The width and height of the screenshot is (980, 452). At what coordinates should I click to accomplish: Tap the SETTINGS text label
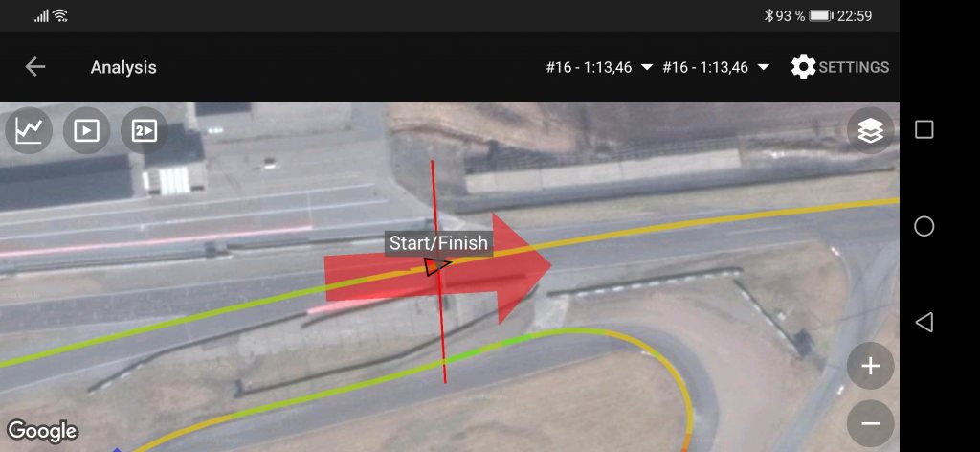click(854, 67)
